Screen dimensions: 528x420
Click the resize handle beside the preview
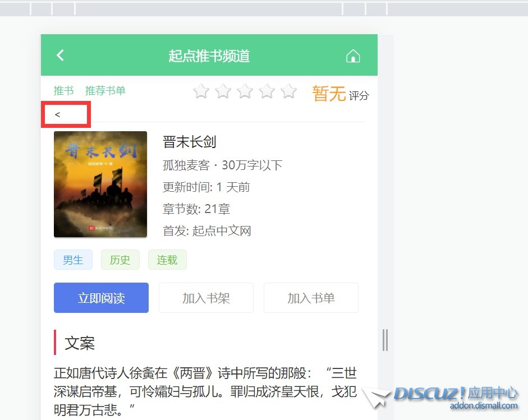[385, 340]
